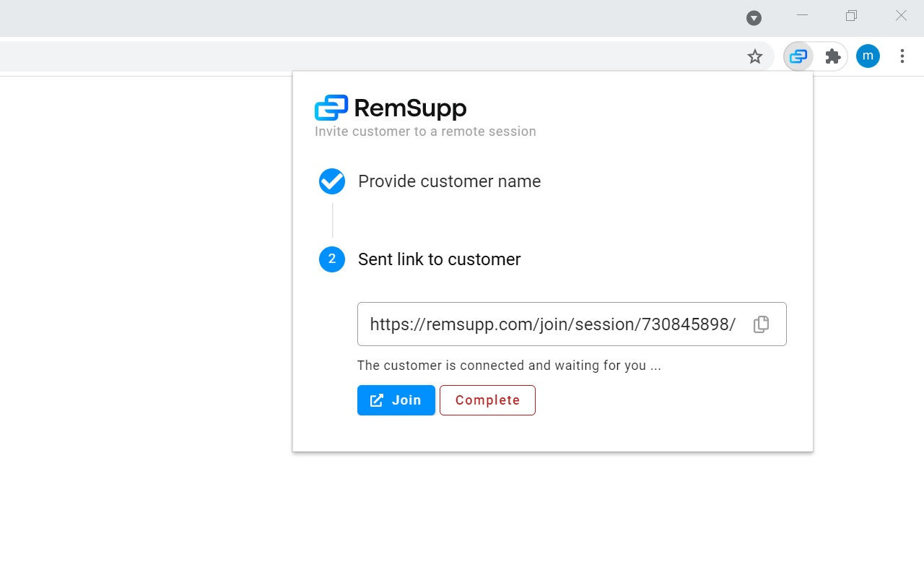Copy the session link with the copy icon

[x=761, y=324]
